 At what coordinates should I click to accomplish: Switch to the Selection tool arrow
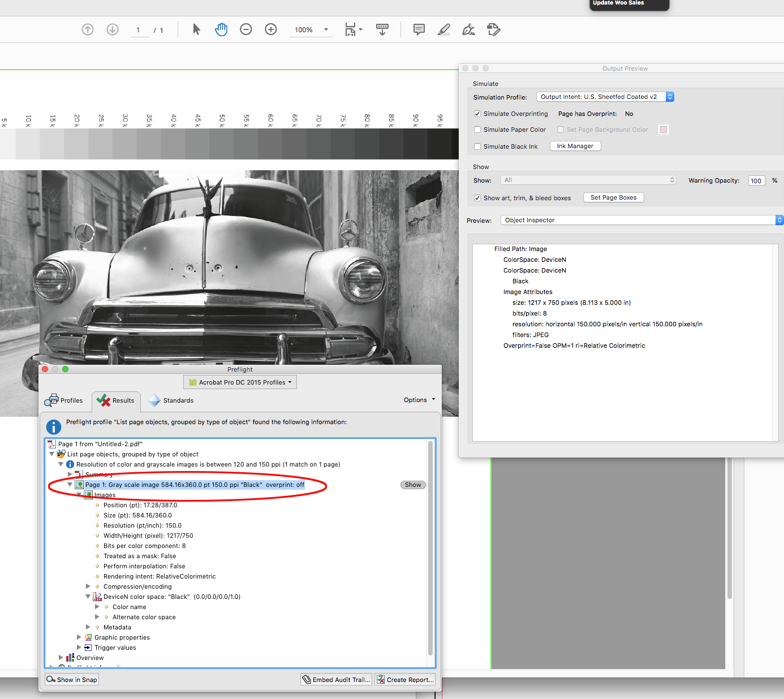pyautogui.click(x=196, y=29)
